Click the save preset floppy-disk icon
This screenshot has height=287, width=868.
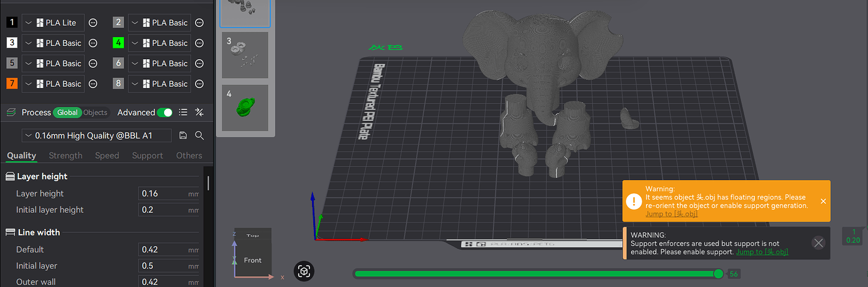click(x=183, y=135)
